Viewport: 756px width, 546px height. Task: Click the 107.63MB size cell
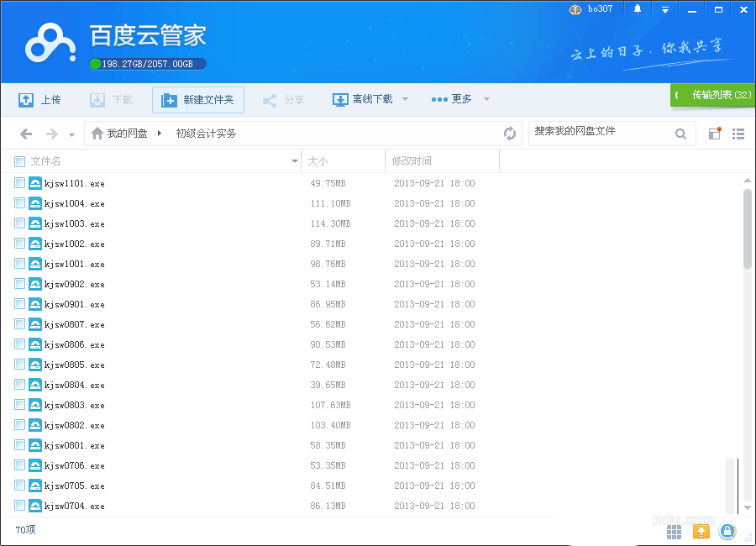[x=330, y=405]
